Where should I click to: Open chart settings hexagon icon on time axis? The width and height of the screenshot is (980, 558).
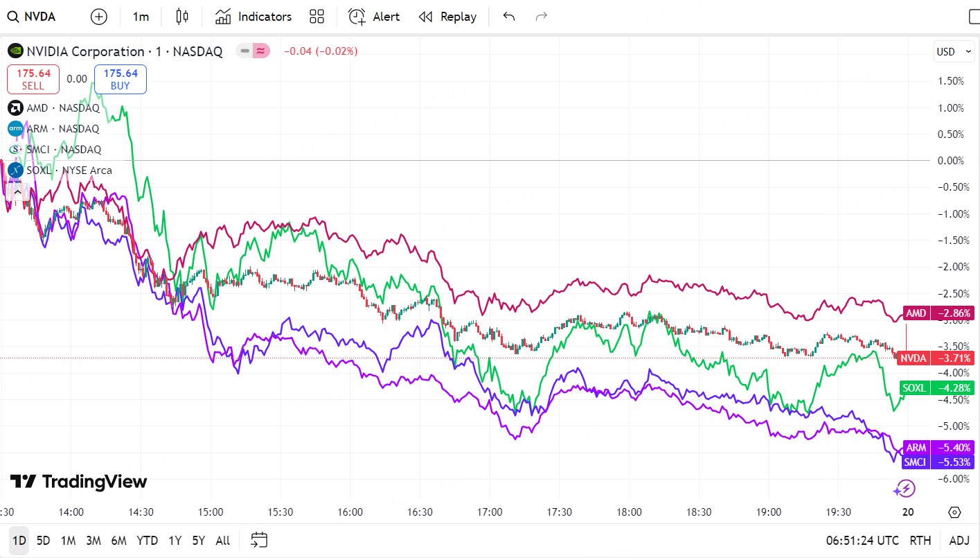coord(954,512)
